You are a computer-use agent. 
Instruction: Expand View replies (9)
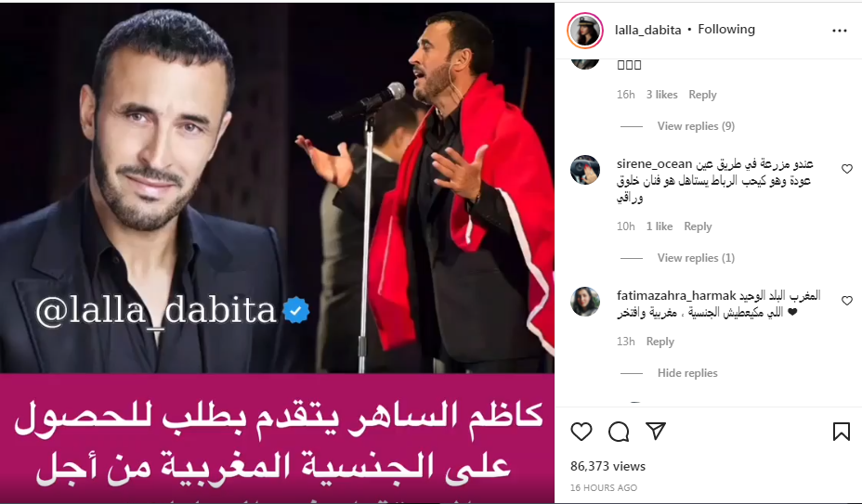tap(696, 126)
